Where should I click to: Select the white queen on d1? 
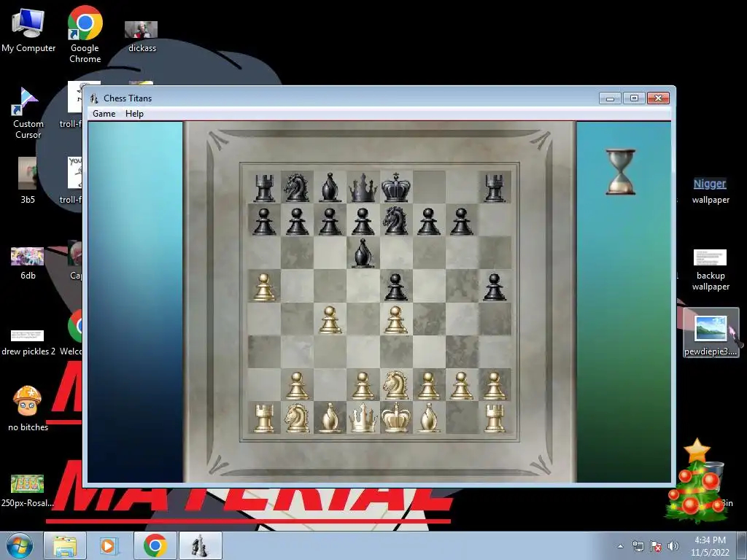363,418
